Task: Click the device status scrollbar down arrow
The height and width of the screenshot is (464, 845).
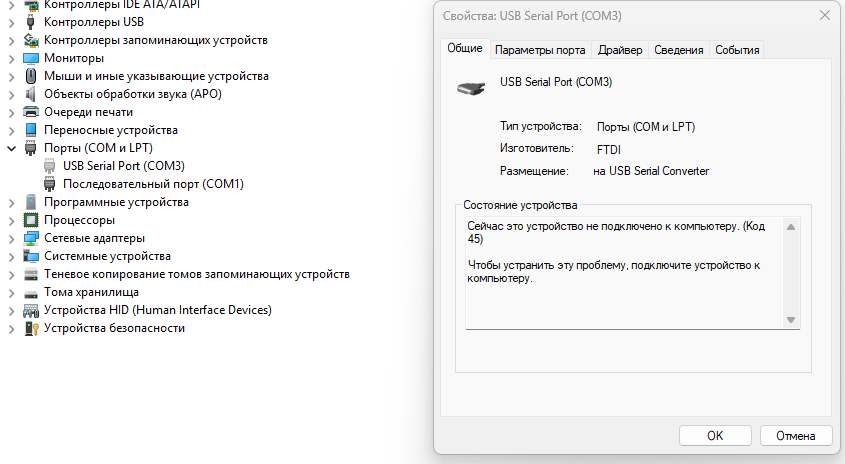Action: tap(791, 320)
